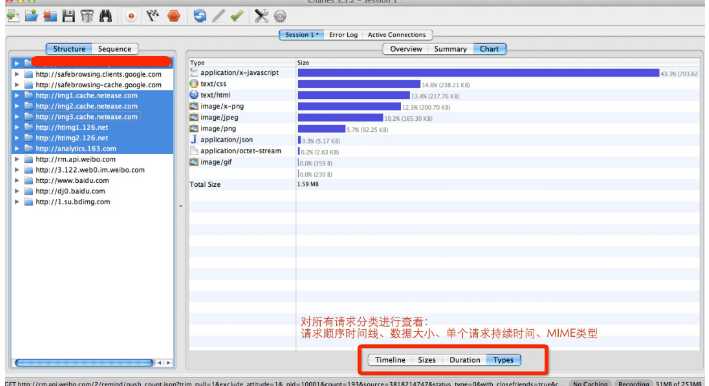Open the Error Log tab

point(343,35)
